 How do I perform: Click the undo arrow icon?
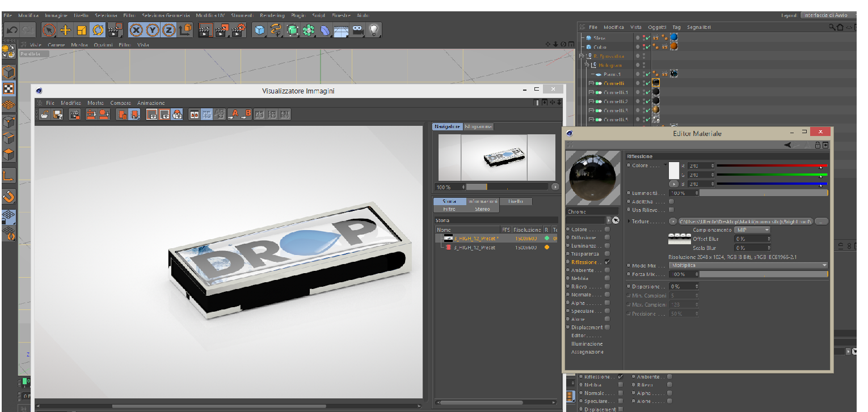coord(12,31)
